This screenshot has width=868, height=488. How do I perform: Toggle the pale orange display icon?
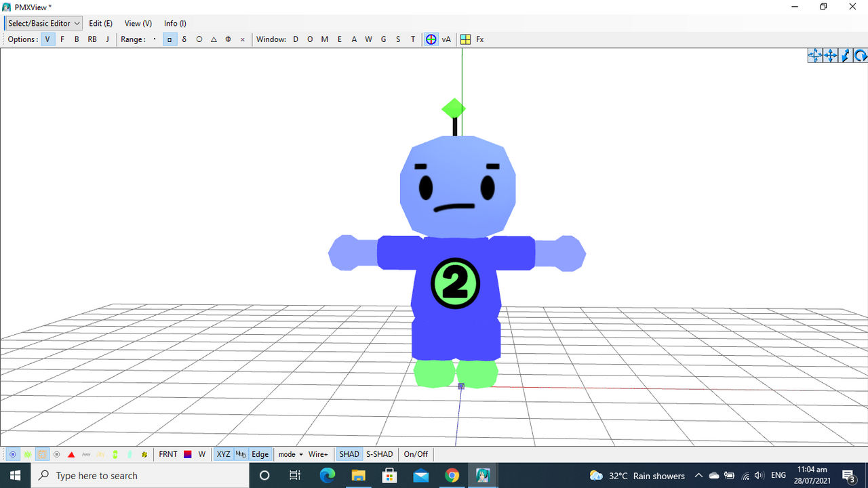click(101, 454)
